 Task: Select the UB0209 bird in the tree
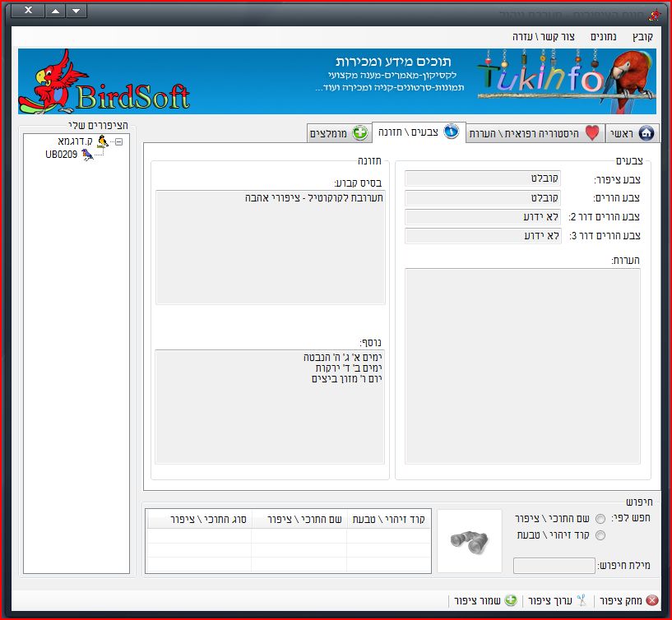pyautogui.click(x=62, y=154)
